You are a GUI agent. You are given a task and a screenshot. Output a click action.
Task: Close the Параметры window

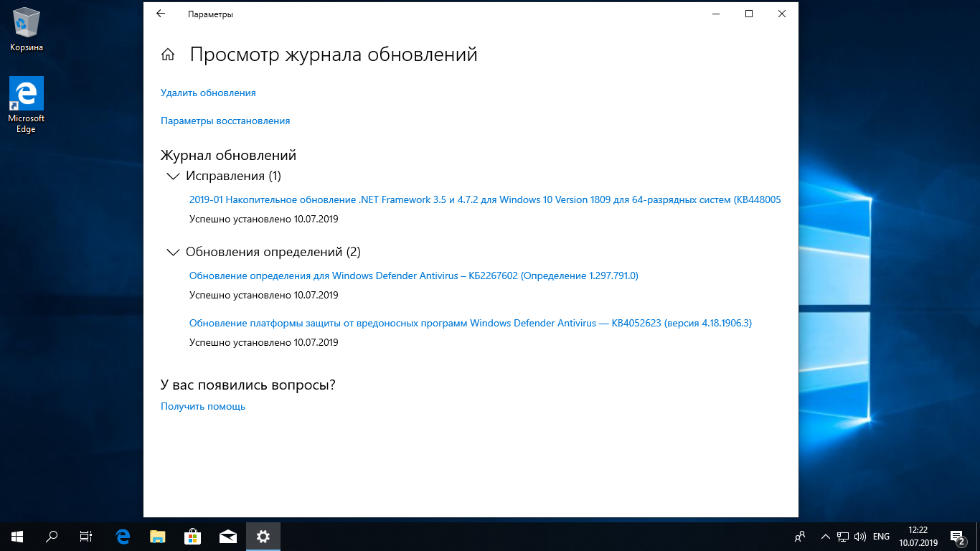coord(782,14)
